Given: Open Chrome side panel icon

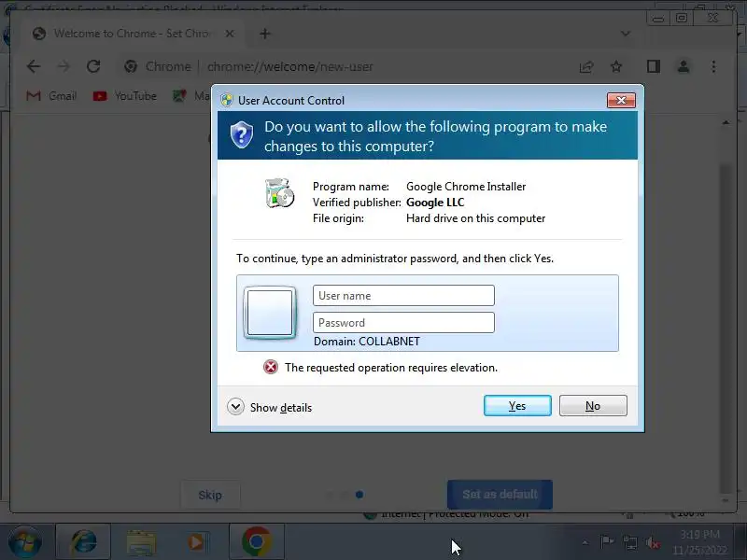Looking at the screenshot, I should coord(654,66).
